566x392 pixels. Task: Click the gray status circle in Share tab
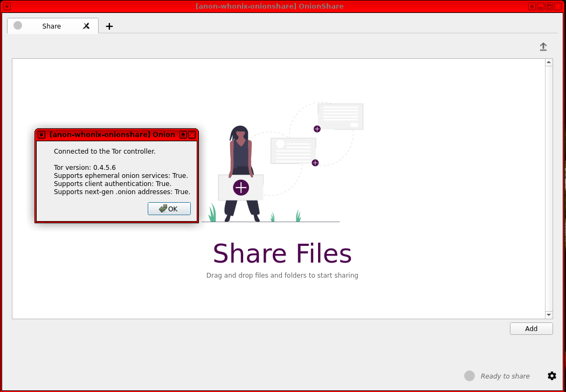tap(18, 25)
